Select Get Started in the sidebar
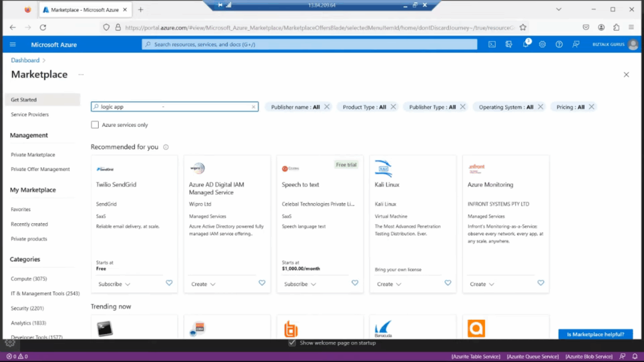This screenshot has width=644, height=362. point(43,100)
